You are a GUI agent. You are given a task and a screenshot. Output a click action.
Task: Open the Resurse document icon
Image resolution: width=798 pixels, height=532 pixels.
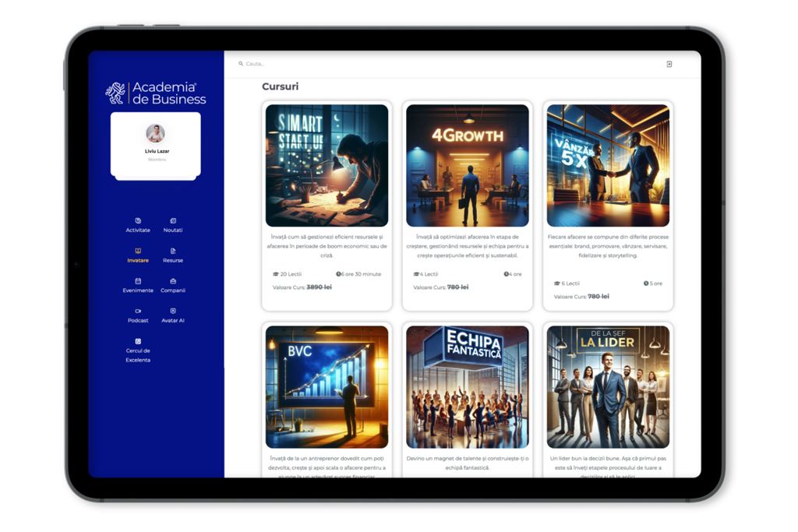pyautogui.click(x=173, y=251)
